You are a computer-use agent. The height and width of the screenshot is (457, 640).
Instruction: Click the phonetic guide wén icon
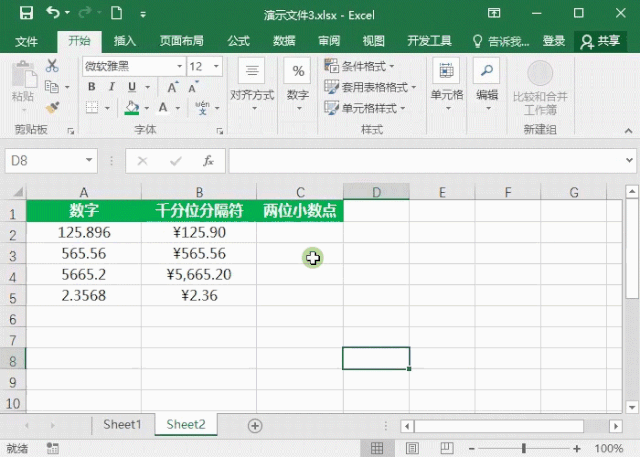click(202, 108)
